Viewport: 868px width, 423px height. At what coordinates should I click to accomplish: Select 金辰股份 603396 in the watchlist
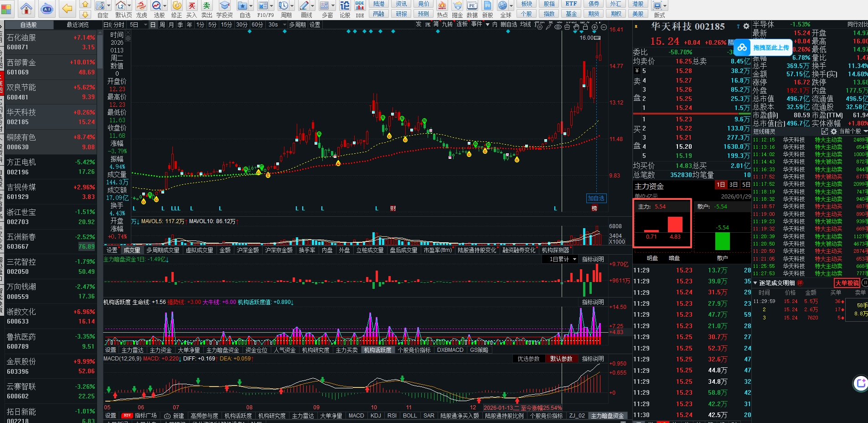51,366
